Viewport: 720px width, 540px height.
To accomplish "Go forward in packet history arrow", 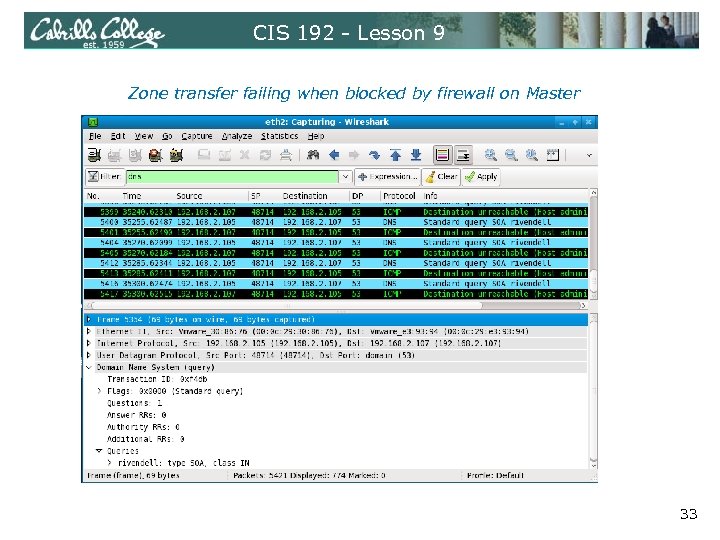I will click(x=354, y=155).
